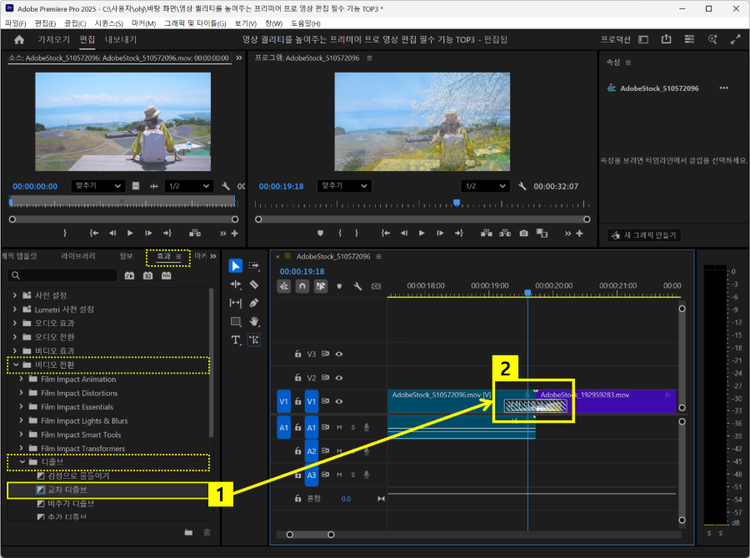Click the Program monitor scrub bar playhead
The width and height of the screenshot is (750, 558).
tap(457, 203)
